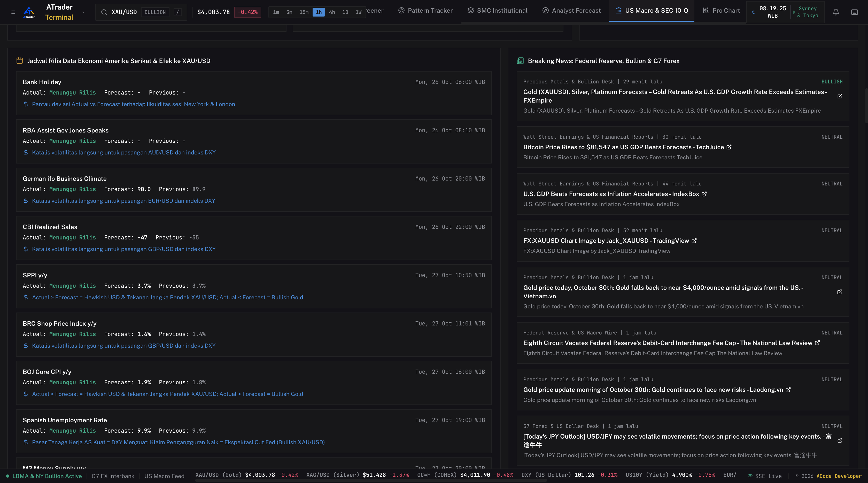Click XAG/USD (Silver) ticker entry
Viewport: 868px width, 483px height.
pyautogui.click(x=358, y=475)
